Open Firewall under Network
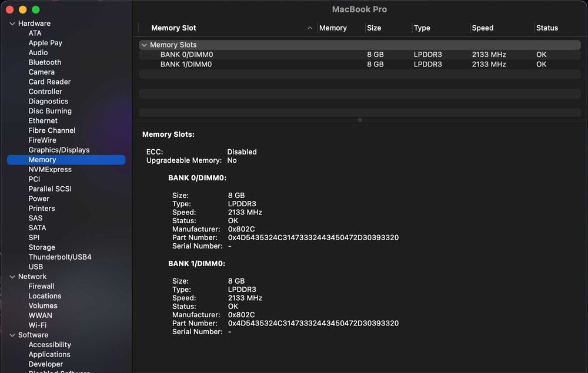 click(x=41, y=286)
